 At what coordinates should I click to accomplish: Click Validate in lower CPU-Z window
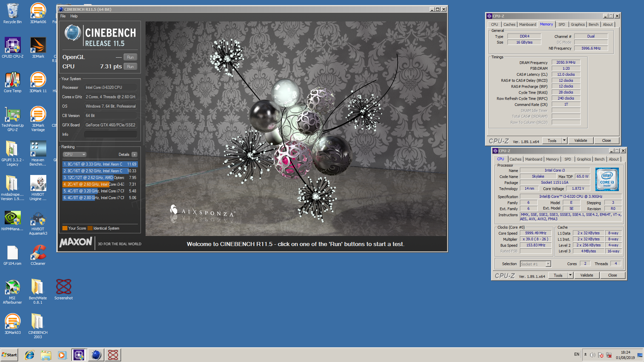click(x=587, y=276)
